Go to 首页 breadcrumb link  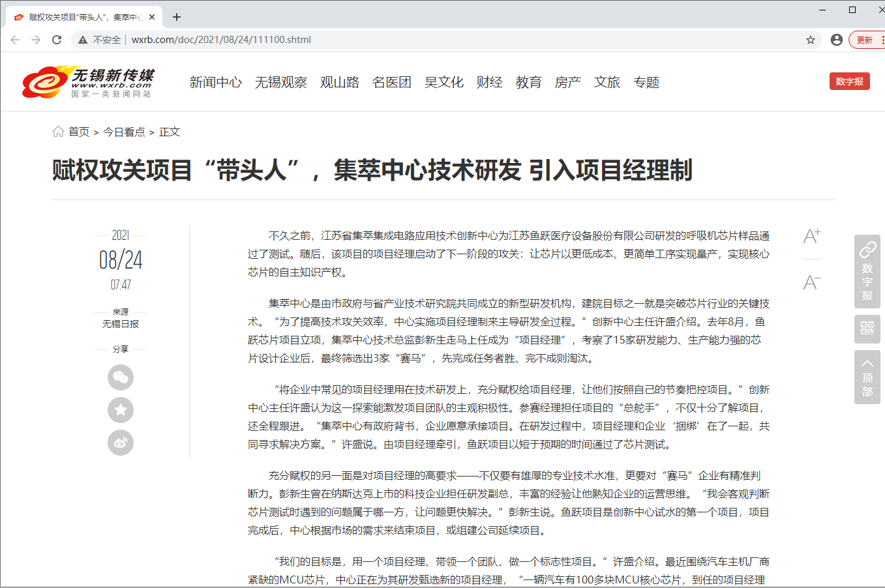(x=79, y=132)
